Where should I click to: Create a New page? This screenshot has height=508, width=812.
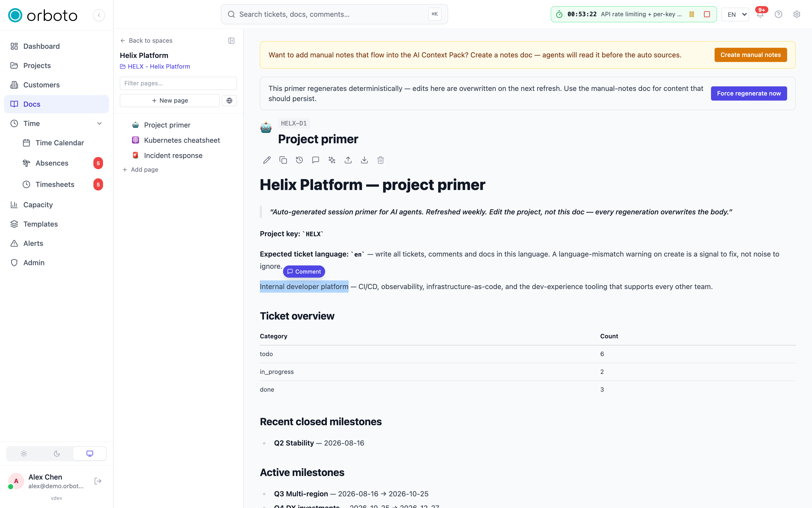170,101
